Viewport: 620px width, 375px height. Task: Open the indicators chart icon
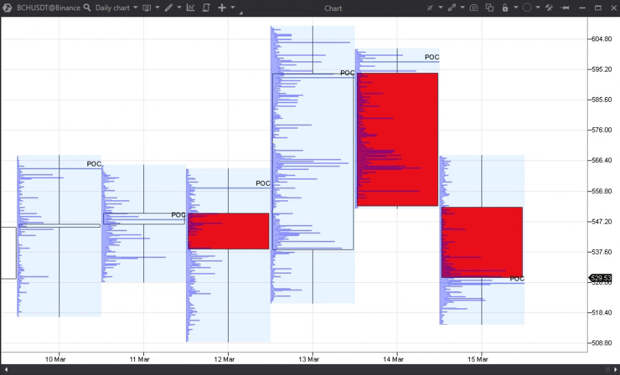(191, 8)
